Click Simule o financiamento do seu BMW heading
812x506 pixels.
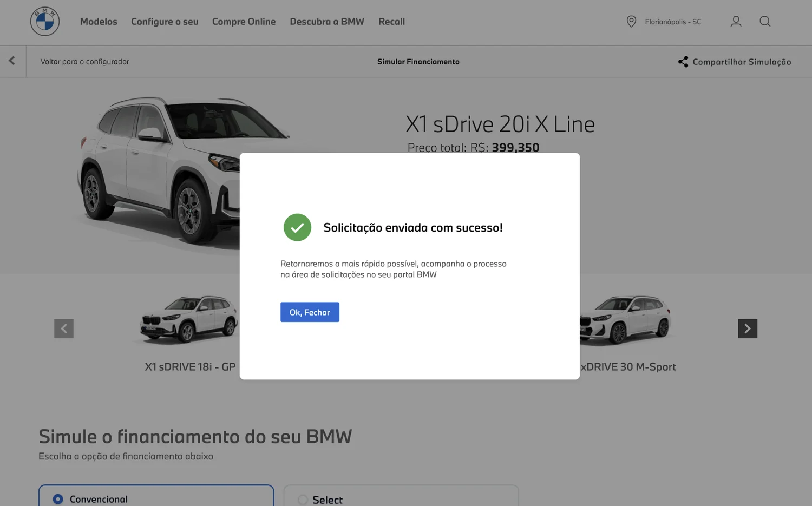pyautogui.click(x=195, y=436)
